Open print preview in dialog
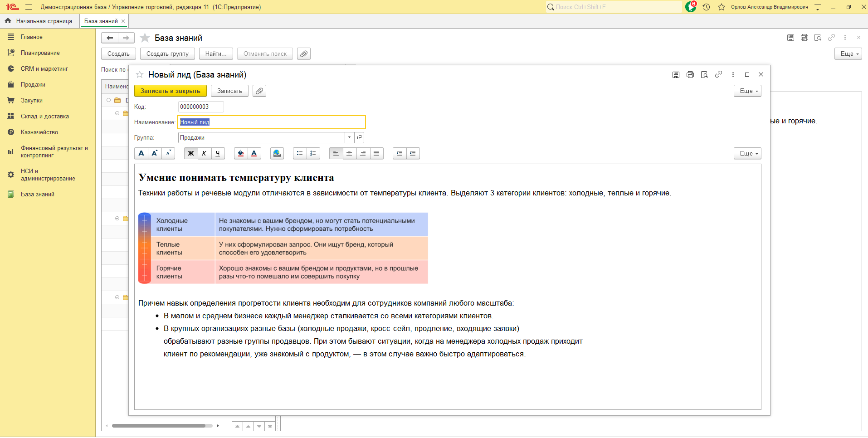 pos(704,74)
